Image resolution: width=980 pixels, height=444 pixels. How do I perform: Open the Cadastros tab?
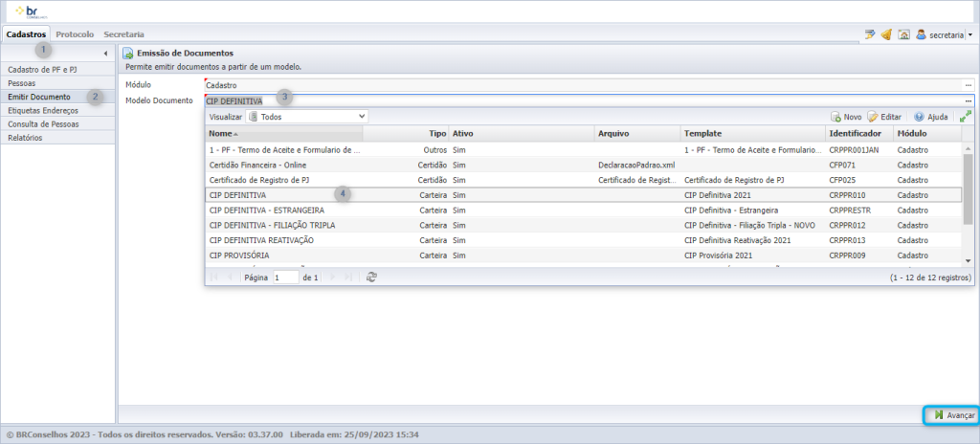click(26, 34)
